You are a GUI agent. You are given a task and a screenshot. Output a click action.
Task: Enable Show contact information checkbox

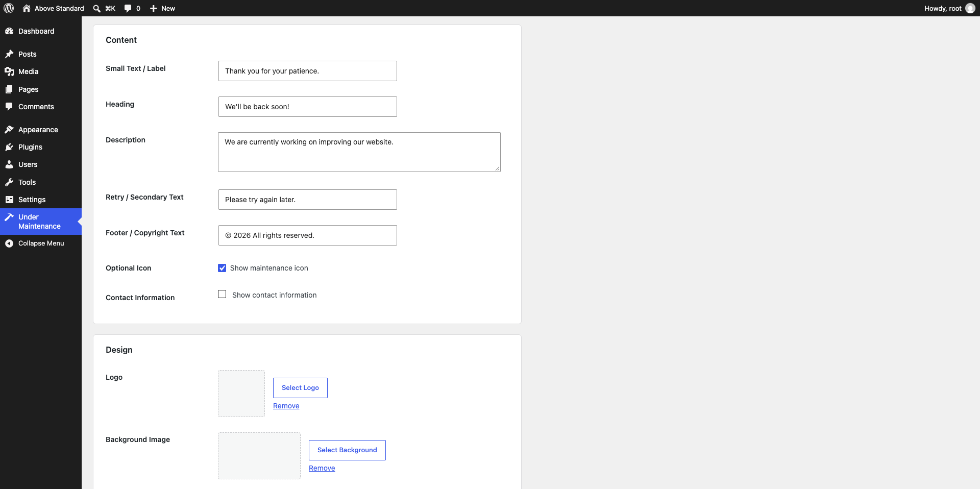click(222, 294)
